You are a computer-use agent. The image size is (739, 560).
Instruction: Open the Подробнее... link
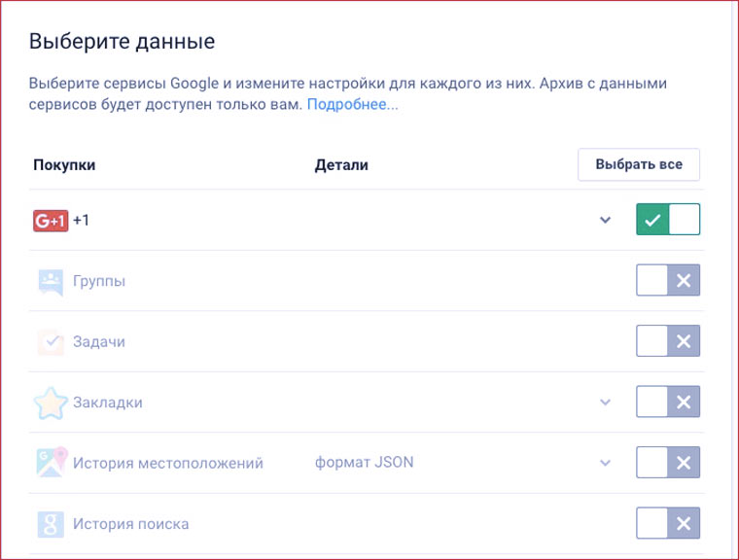click(x=352, y=104)
